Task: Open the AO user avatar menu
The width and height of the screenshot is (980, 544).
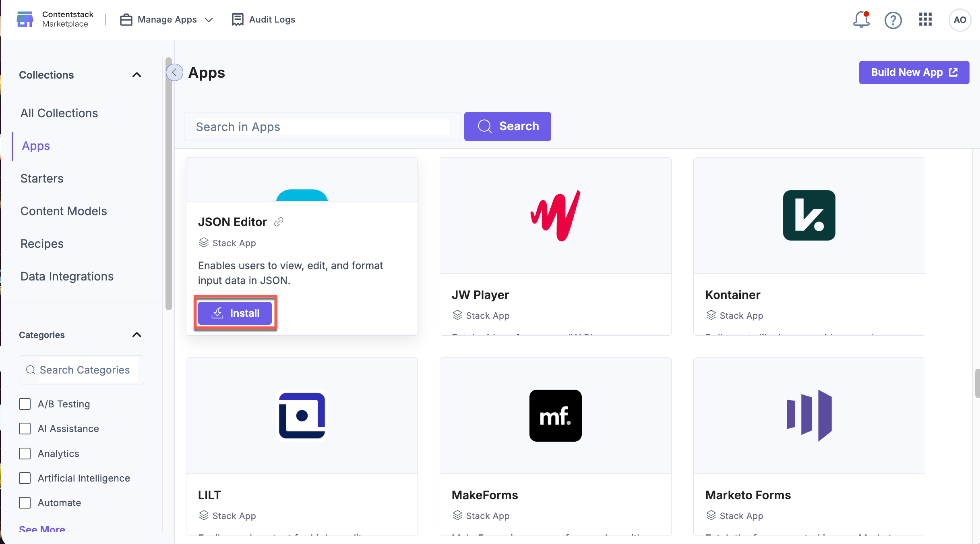Action: (960, 20)
